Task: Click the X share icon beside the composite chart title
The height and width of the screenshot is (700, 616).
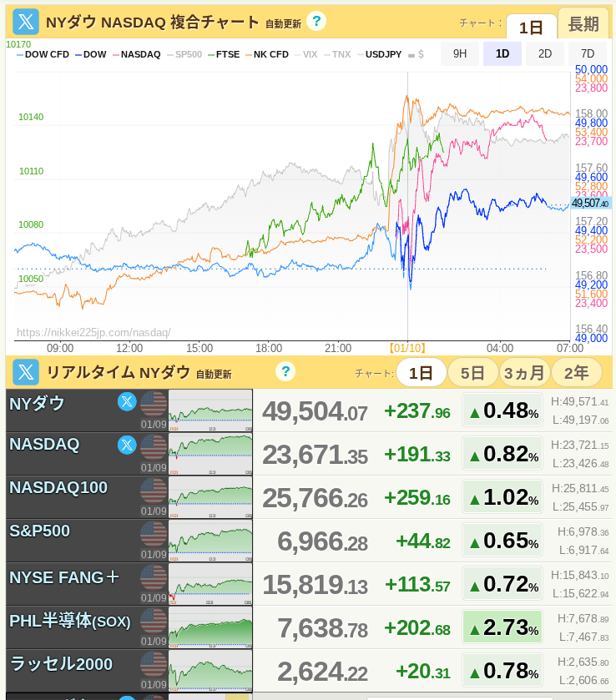Action: click(26, 22)
